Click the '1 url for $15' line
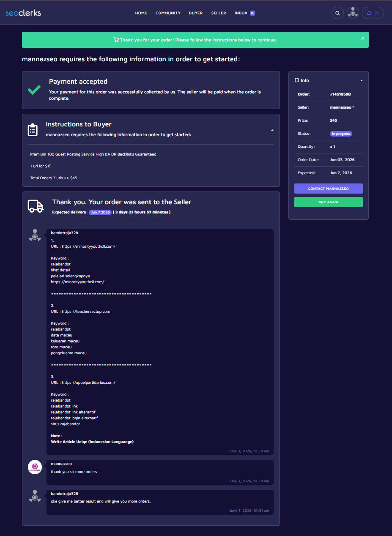This screenshot has height=536, width=392. 41,166
